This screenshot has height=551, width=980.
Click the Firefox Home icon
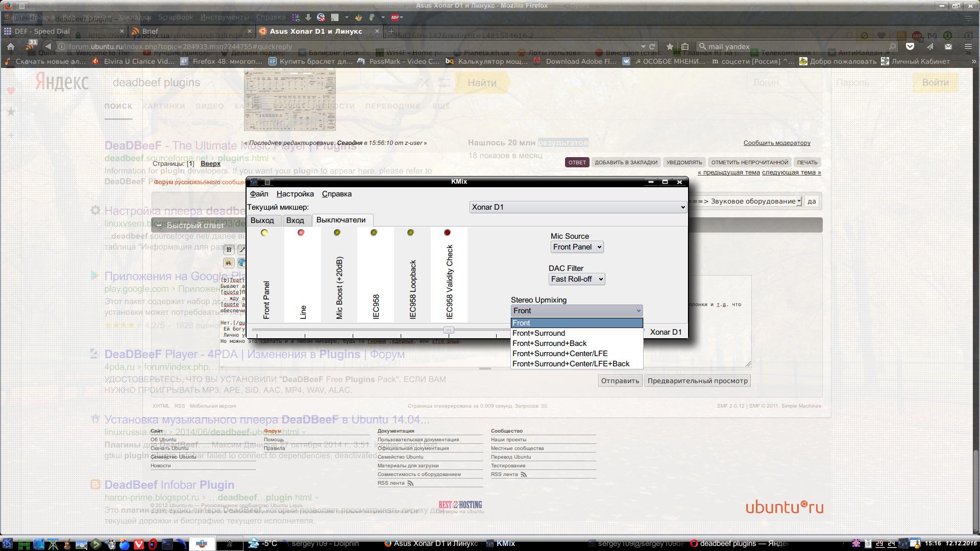coord(11,46)
